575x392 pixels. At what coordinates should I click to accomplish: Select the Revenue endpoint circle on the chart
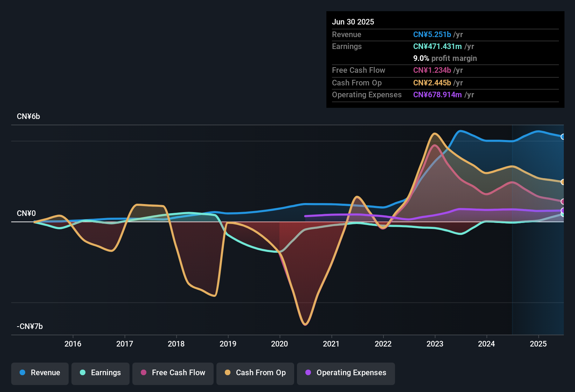pyautogui.click(x=563, y=136)
